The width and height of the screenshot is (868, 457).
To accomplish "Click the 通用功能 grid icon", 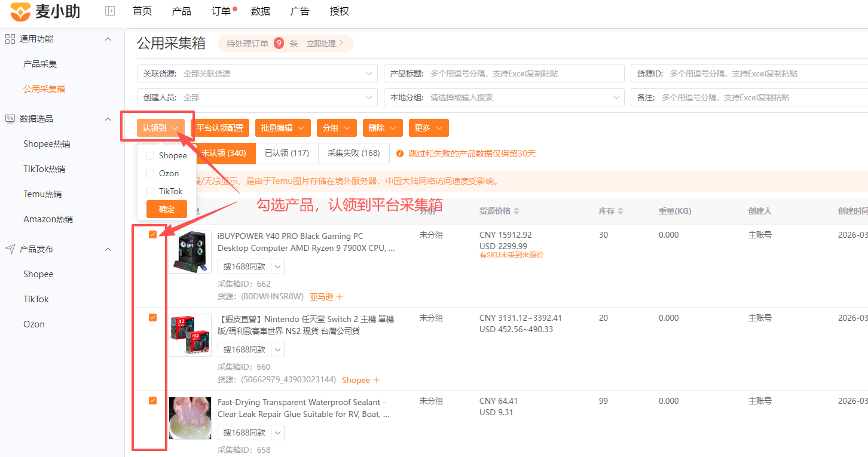I will coord(10,39).
